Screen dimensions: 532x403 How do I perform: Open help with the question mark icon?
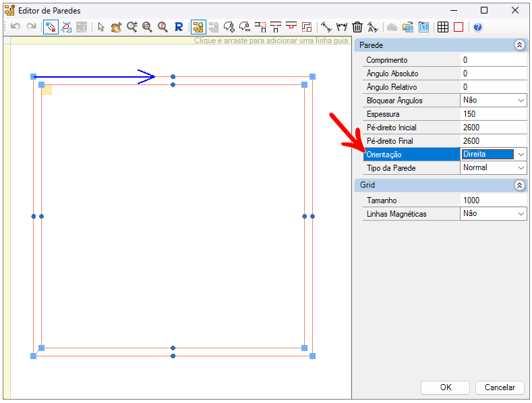click(x=477, y=27)
